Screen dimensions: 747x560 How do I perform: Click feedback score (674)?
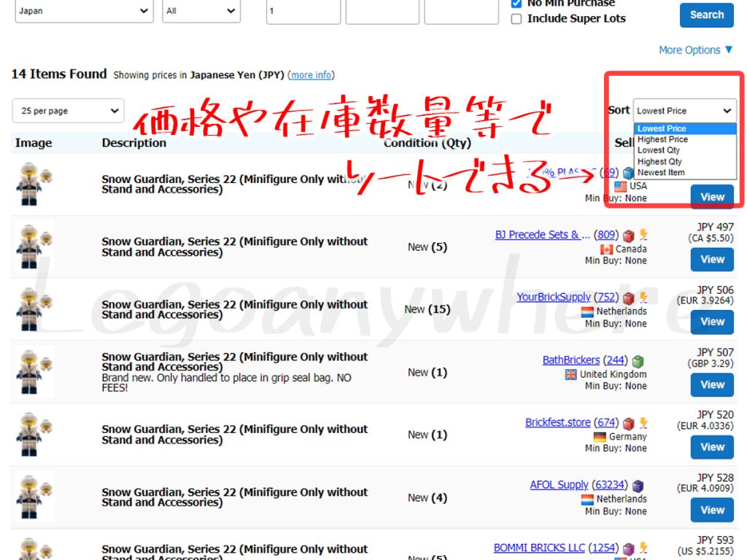click(606, 422)
